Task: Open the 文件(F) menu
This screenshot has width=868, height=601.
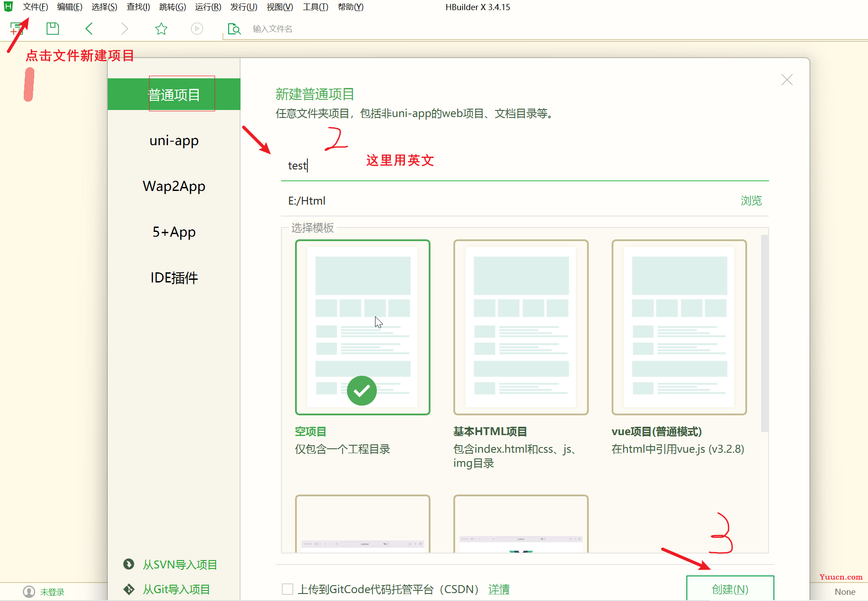Action: point(35,7)
